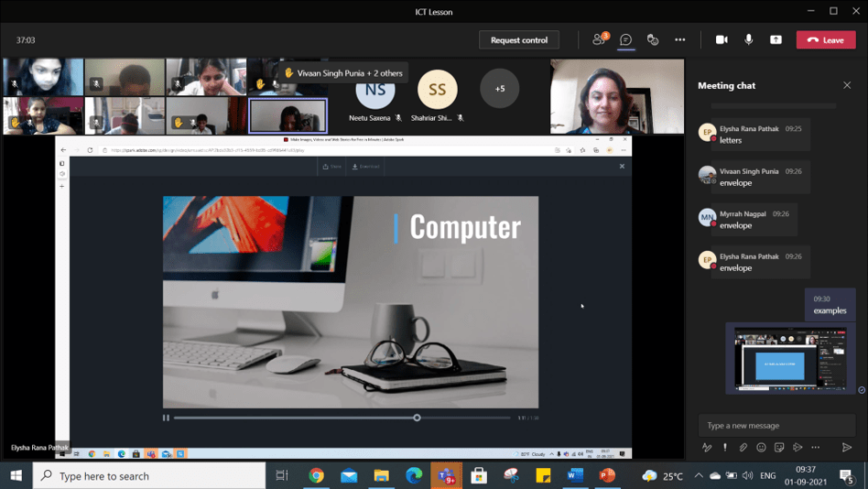
Task: Click the share content icon
Action: (776, 39)
